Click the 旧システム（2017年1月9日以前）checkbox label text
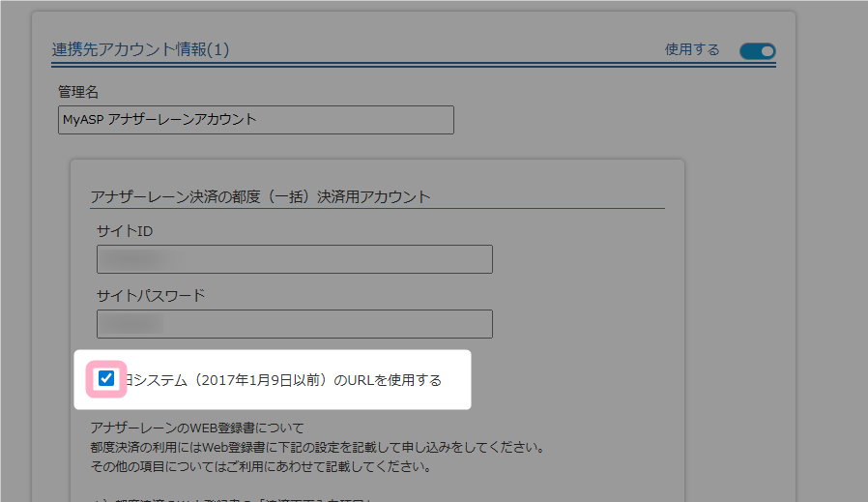Viewport: 868px width, 502px height. [x=282, y=380]
